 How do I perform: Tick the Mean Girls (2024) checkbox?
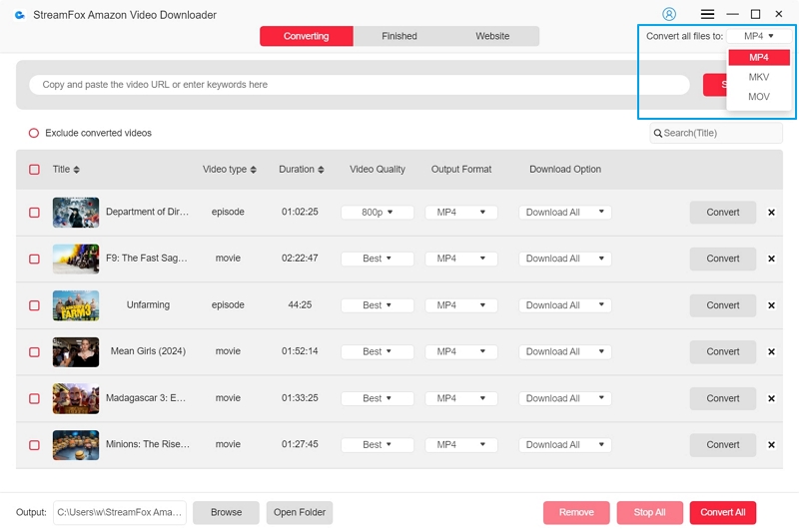coord(34,352)
